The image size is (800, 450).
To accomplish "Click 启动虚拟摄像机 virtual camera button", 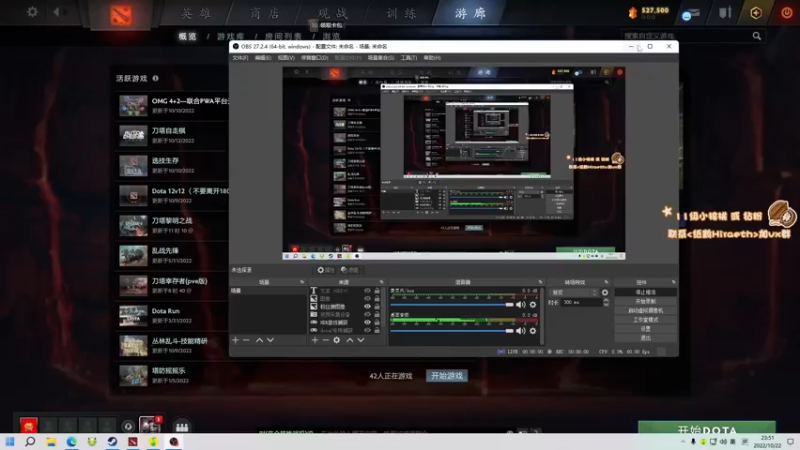I will click(x=645, y=310).
